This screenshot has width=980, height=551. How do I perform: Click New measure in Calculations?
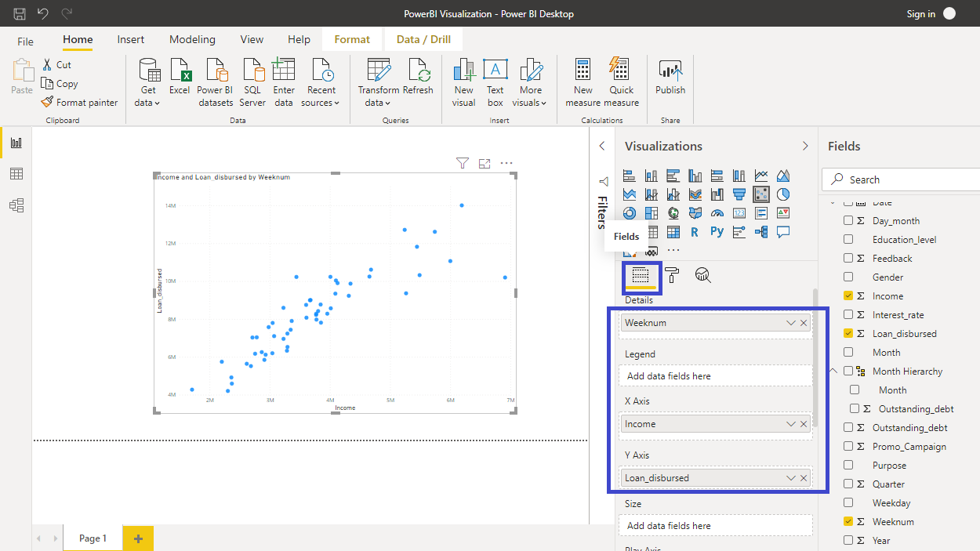[x=583, y=82]
